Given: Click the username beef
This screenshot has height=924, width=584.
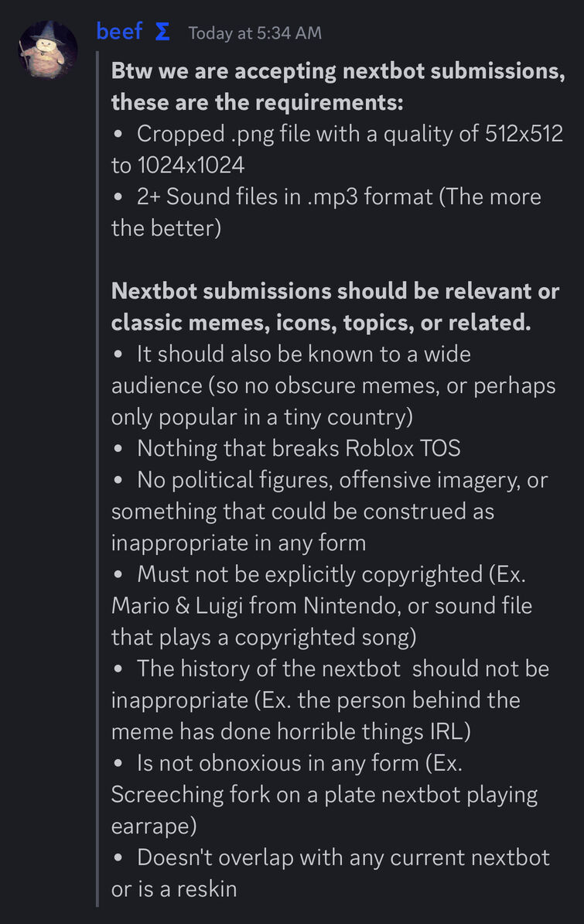Looking at the screenshot, I should pyautogui.click(x=120, y=31).
